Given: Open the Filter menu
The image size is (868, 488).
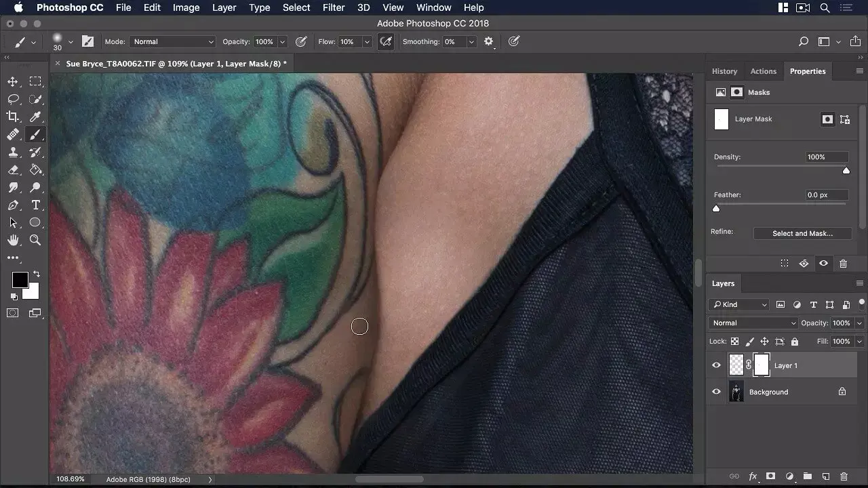Looking at the screenshot, I should [x=334, y=7].
